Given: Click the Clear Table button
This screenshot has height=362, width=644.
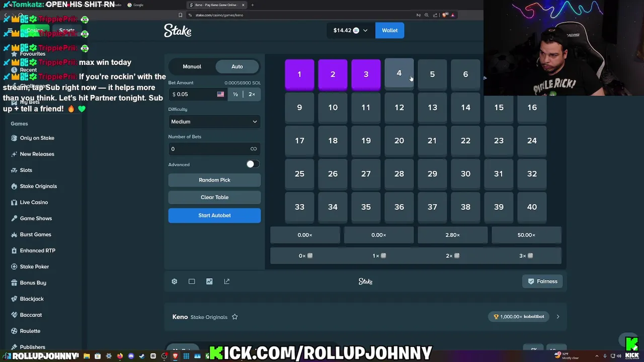Looking at the screenshot, I should coord(214,197).
